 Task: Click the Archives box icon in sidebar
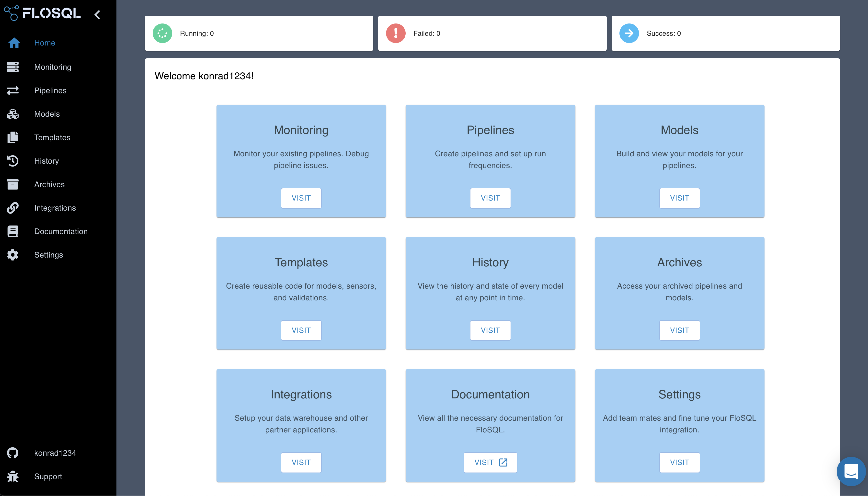[13, 184]
